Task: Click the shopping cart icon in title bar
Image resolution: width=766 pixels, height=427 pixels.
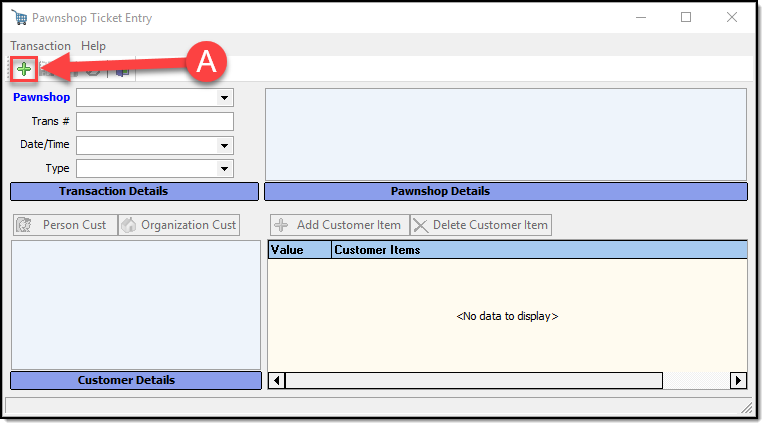Action: 19,18
